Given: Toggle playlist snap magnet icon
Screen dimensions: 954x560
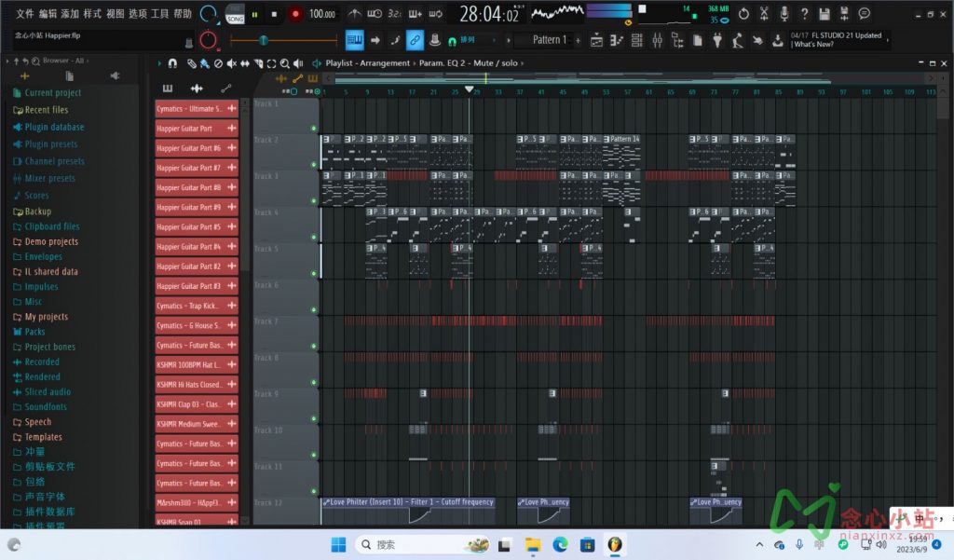Looking at the screenshot, I should tap(172, 63).
